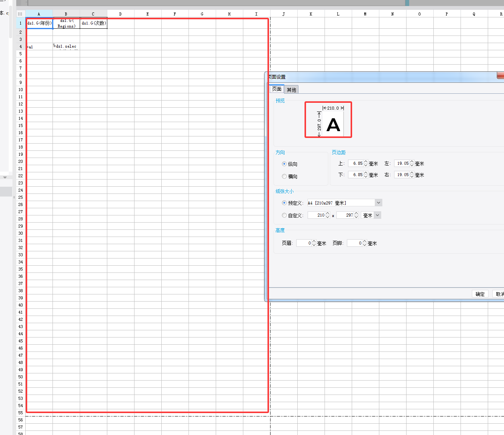The image size is (504, 435).
Task: Click the select-all corner of the spreadsheet grid
Action: 20,14
